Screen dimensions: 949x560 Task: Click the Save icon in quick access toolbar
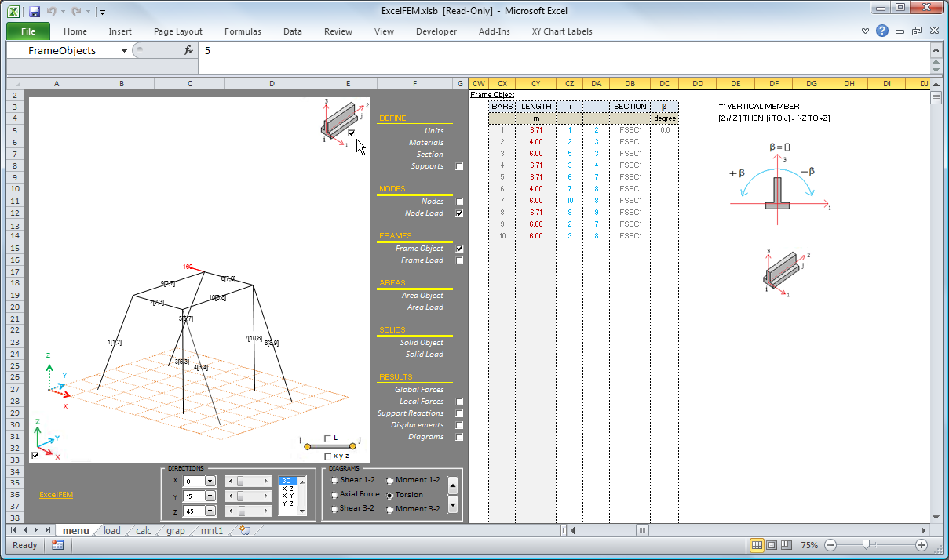click(x=34, y=12)
